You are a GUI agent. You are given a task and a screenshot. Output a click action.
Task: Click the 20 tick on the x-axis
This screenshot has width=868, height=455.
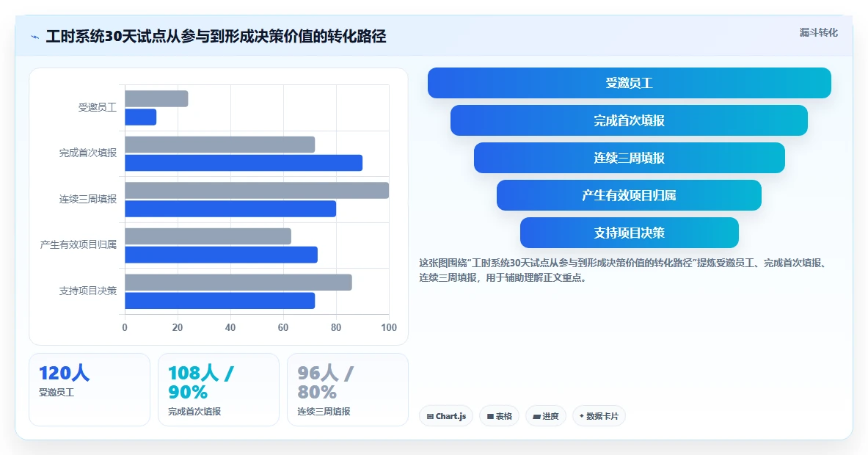coord(177,328)
